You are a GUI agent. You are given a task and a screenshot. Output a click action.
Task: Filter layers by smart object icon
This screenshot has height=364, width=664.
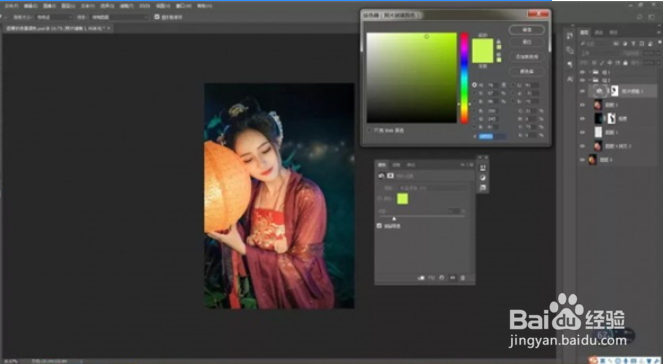(650, 43)
